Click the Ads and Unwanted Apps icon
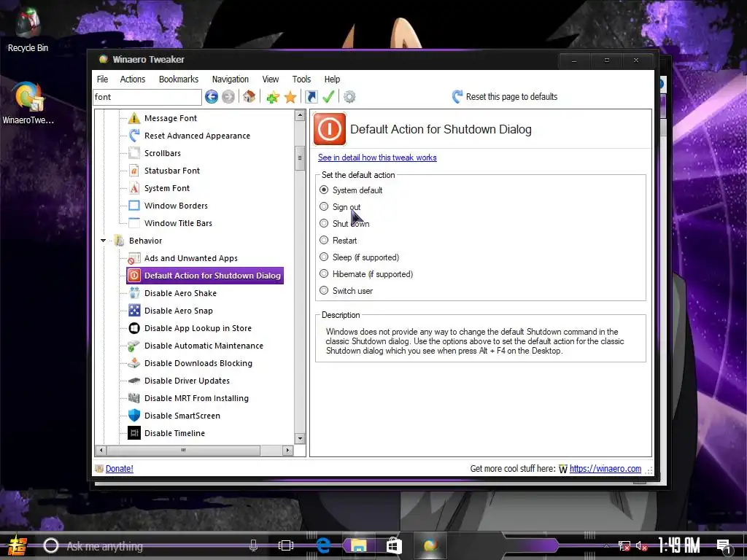Image resolution: width=747 pixels, height=560 pixels. click(134, 258)
